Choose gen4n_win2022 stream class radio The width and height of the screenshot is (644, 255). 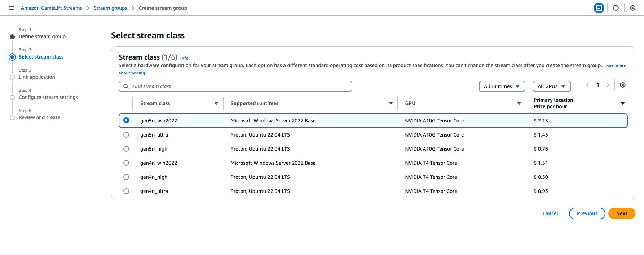[126, 163]
